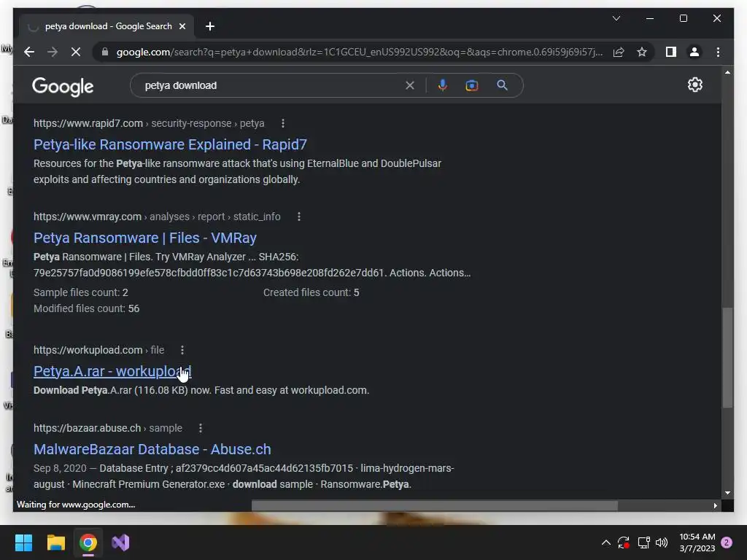Search by image with Google Lens
Image resolution: width=747 pixels, height=560 pixels.
tap(472, 85)
